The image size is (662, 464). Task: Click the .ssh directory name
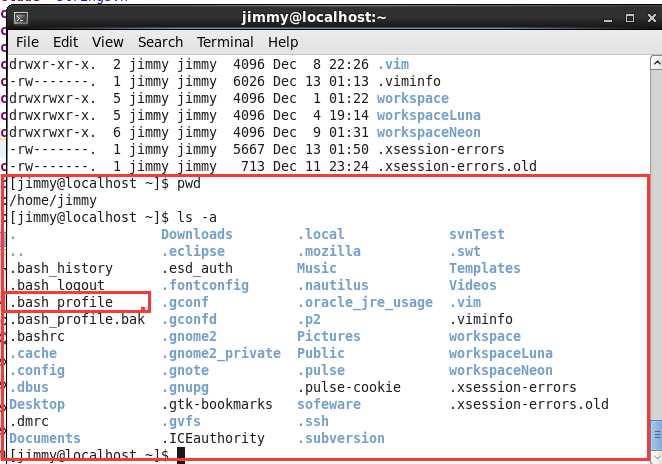(313, 421)
